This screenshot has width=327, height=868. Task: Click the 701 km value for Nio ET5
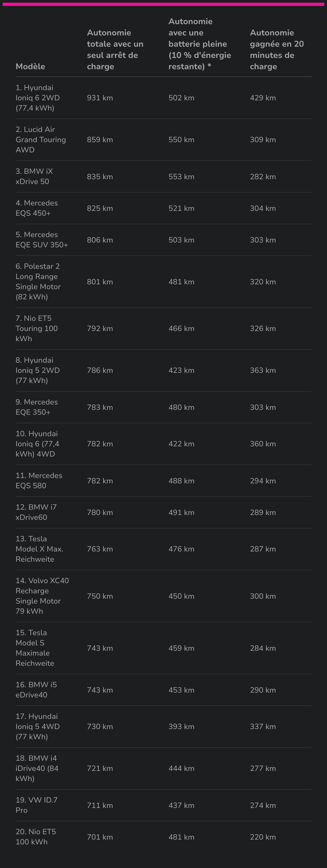[100, 837]
